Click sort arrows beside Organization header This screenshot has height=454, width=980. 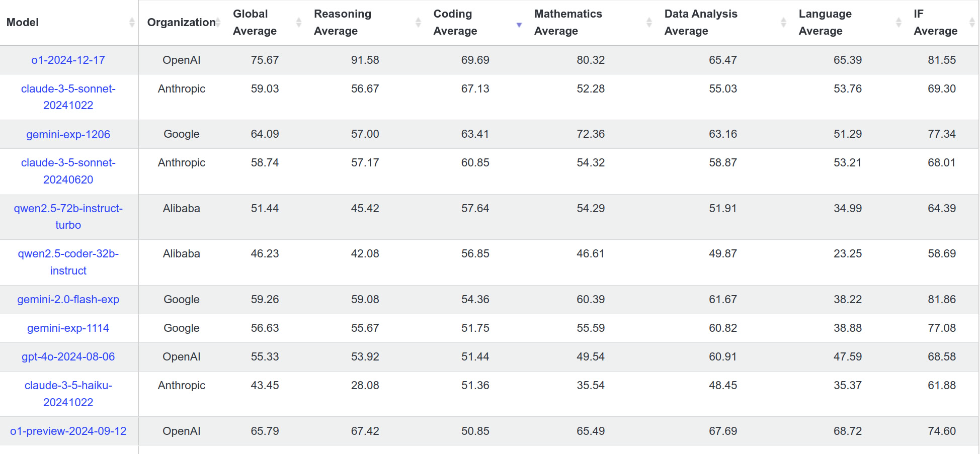point(218,22)
